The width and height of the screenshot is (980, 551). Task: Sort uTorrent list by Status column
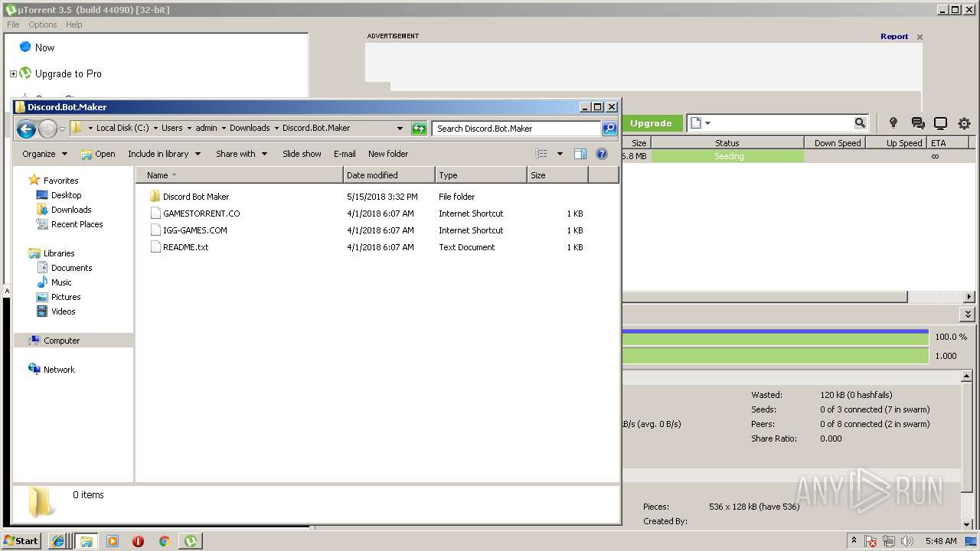[727, 143]
